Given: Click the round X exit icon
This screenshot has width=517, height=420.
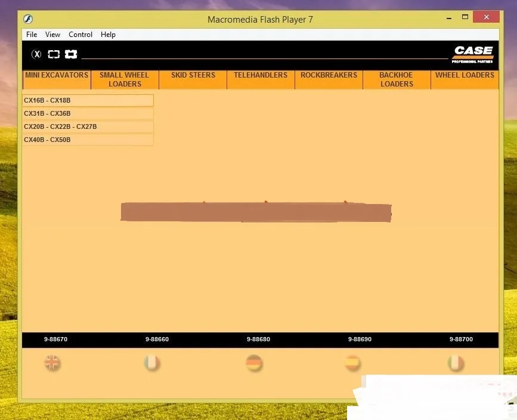Looking at the screenshot, I should 36,54.
